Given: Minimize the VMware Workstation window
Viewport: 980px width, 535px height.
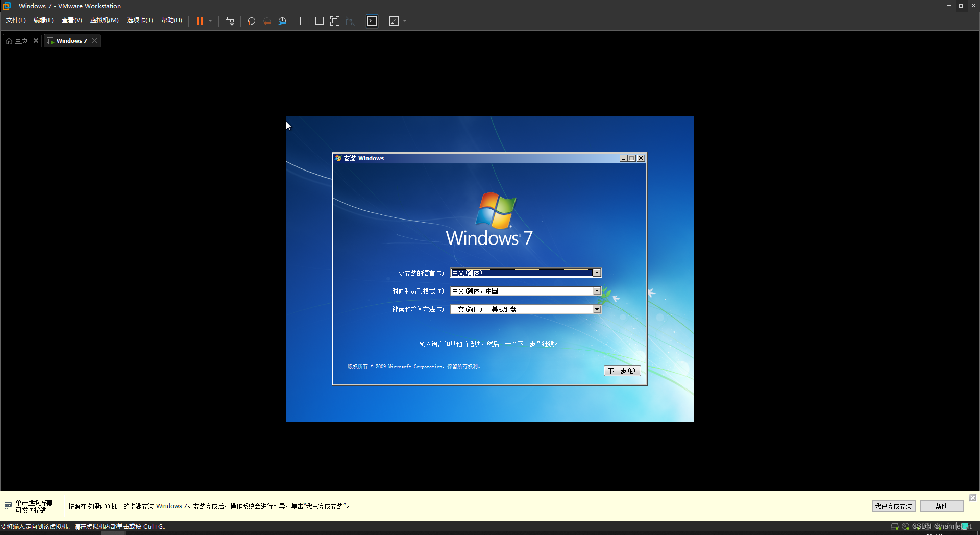Looking at the screenshot, I should click(949, 6).
